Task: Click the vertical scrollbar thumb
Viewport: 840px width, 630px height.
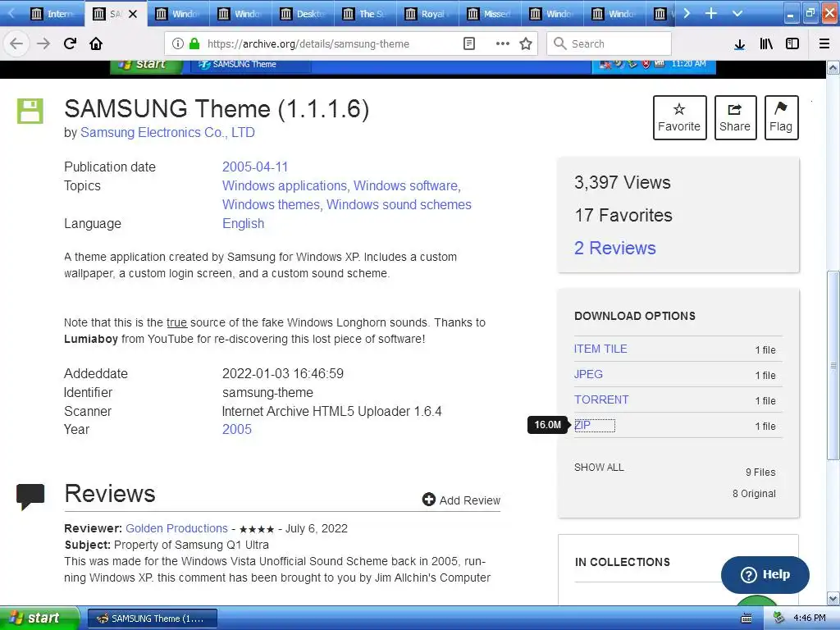Action: tap(833, 365)
